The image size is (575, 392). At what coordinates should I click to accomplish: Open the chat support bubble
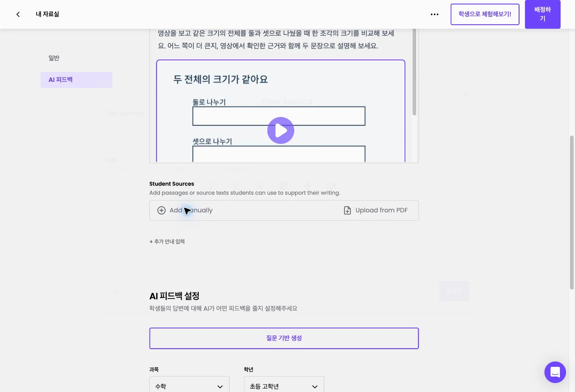click(x=555, y=372)
